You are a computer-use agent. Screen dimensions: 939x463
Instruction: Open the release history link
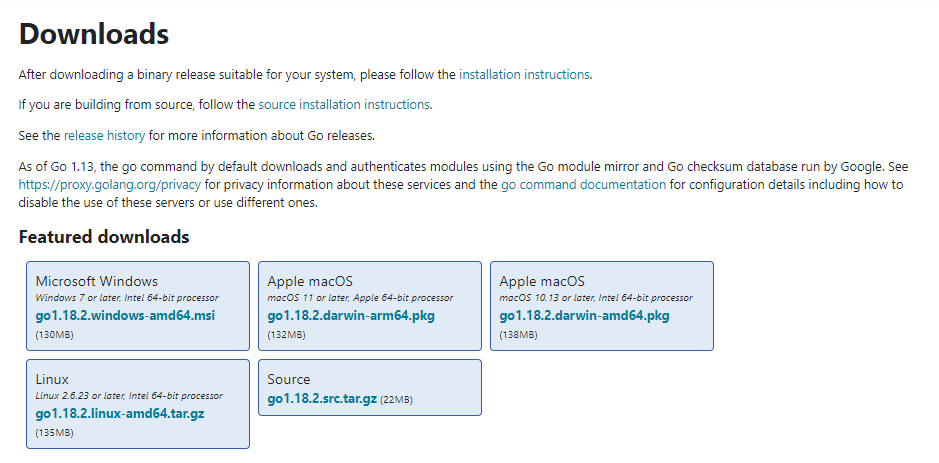click(104, 135)
